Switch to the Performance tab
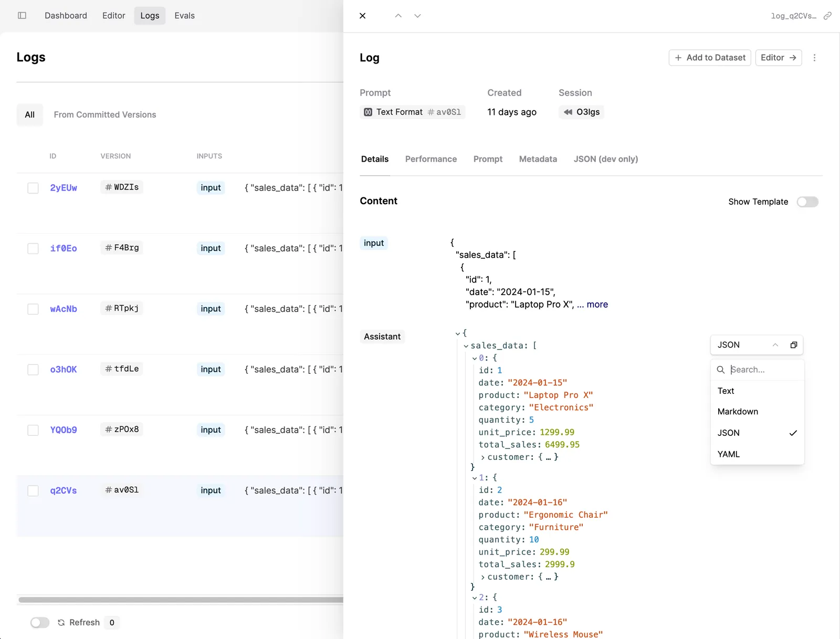The height and width of the screenshot is (639, 840). (431, 159)
